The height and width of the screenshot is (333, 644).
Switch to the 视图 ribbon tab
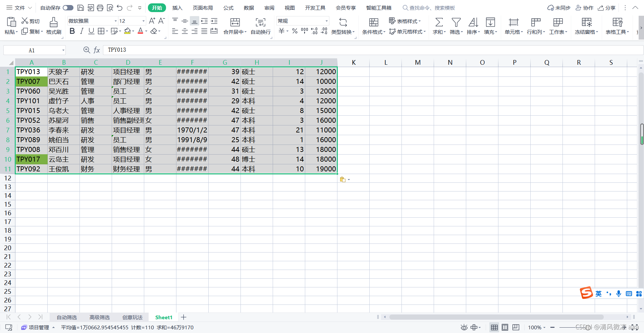289,8
